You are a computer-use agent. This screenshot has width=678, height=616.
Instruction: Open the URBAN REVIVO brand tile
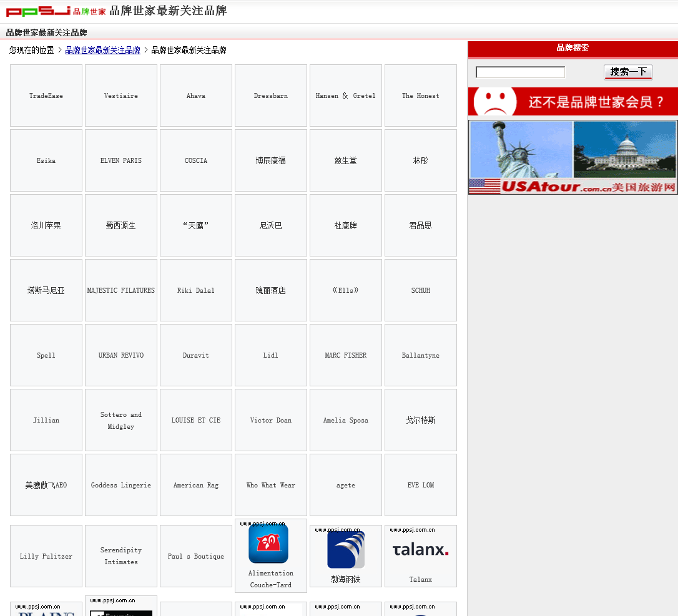coord(121,355)
